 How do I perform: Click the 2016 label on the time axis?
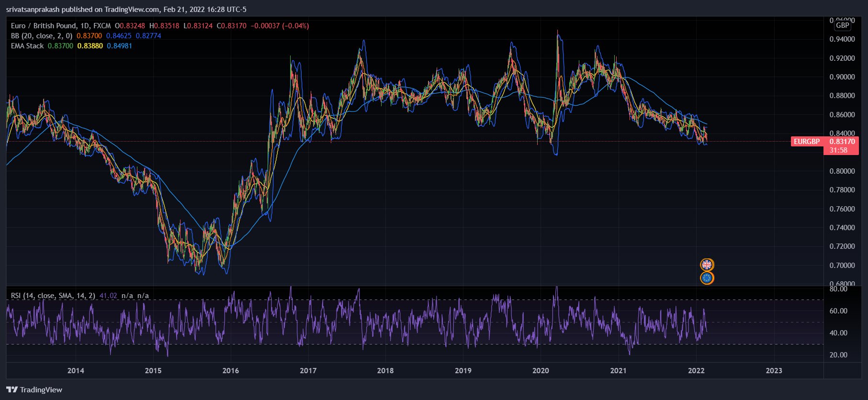point(231,371)
